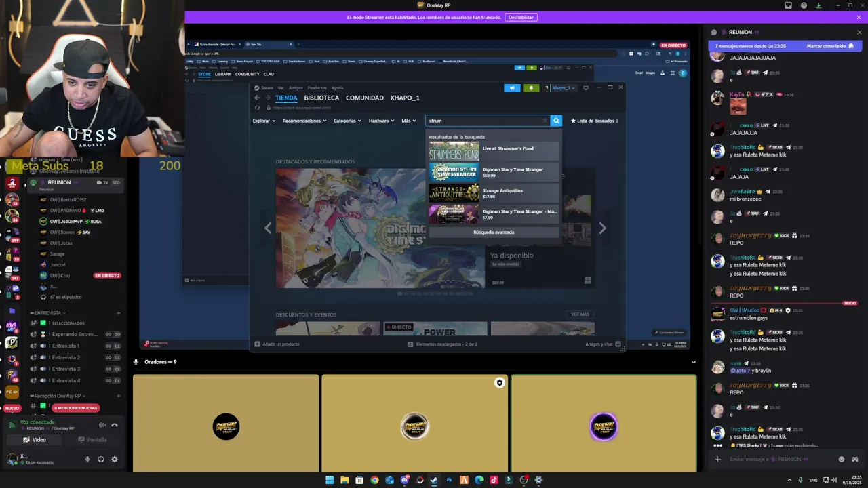868x488 pixels.
Task: Open Discord user settings gear
Action: point(115,459)
